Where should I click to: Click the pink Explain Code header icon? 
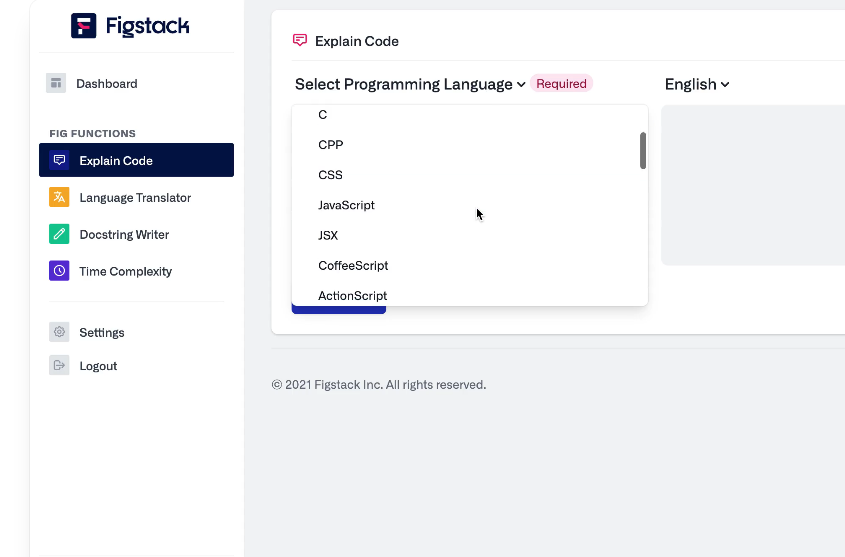(300, 41)
